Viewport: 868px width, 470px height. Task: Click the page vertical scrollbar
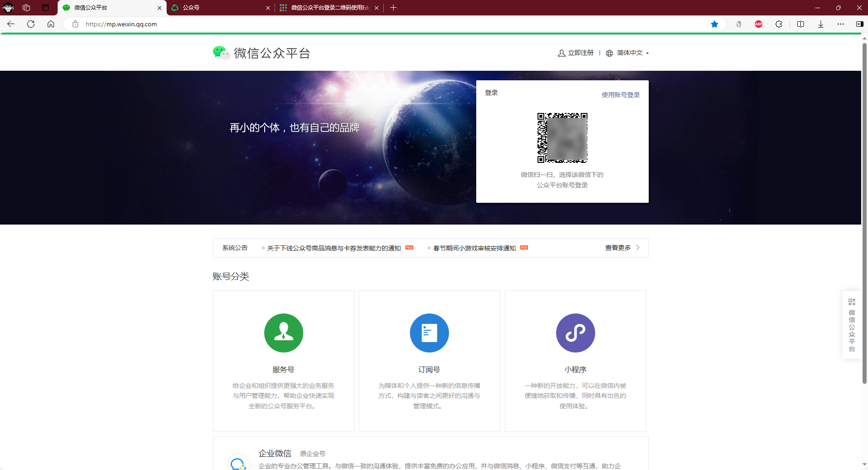click(x=864, y=213)
